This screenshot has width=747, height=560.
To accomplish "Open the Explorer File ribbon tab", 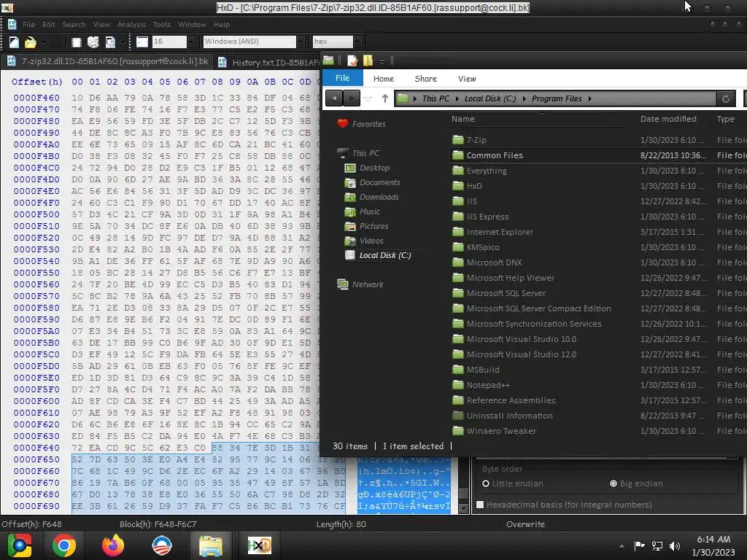I will coord(343,78).
